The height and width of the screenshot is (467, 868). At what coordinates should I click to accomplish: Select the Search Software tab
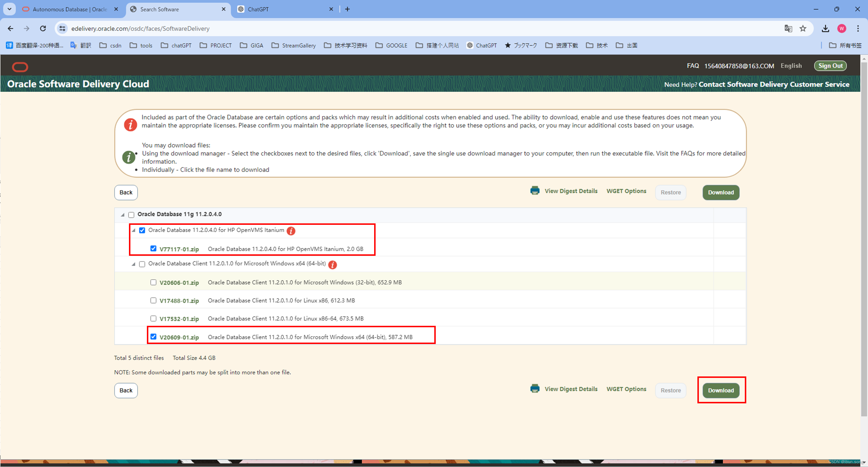[178, 10]
